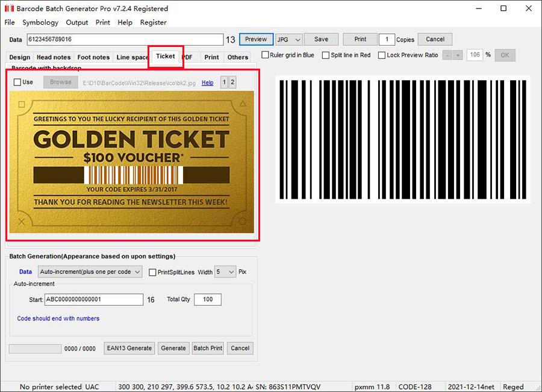Screen dimensions: 542x392
Task: Switch to the Line space tab
Action: pos(132,57)
